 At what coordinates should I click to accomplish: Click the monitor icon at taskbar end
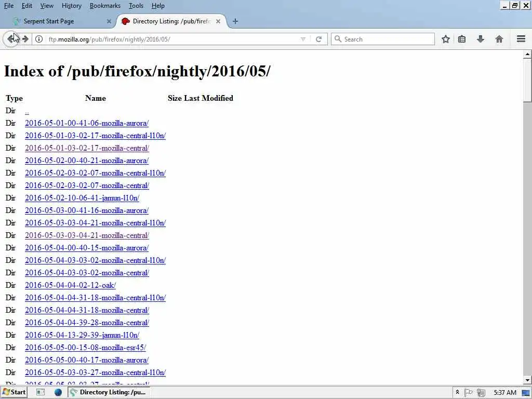click(x=526, y=393)
